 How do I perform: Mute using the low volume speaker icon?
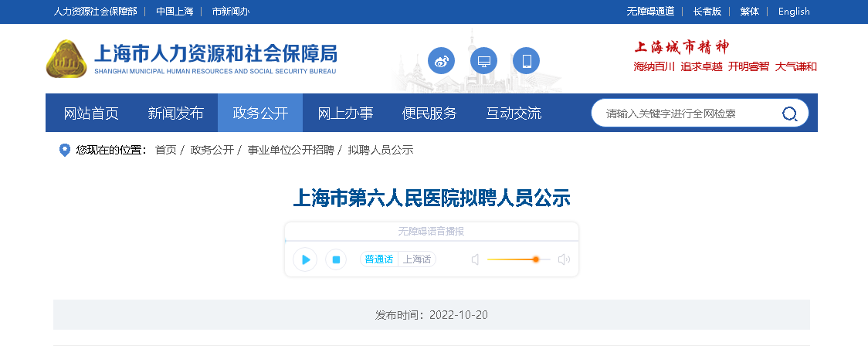[475, 260]
